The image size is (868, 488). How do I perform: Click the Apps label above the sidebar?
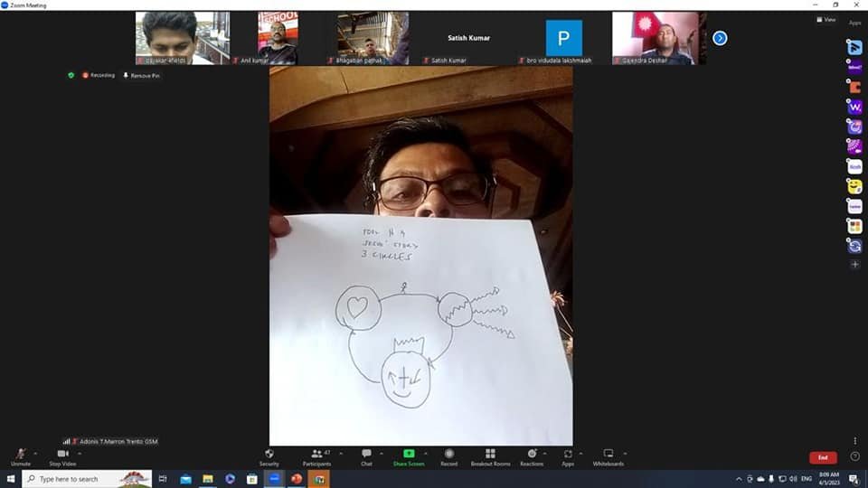pos(854,23)
